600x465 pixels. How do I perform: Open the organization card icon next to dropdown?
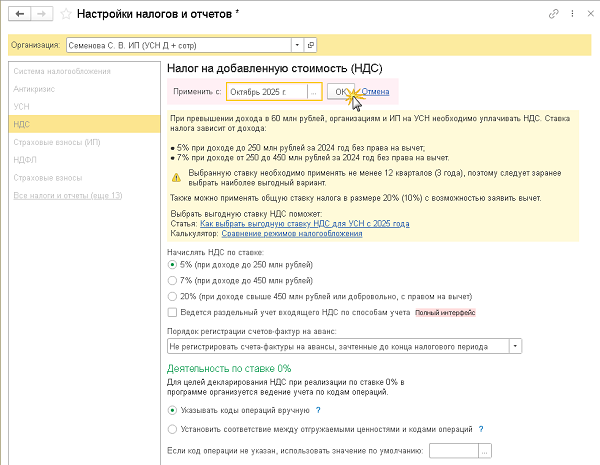click(x=310, y=45)
